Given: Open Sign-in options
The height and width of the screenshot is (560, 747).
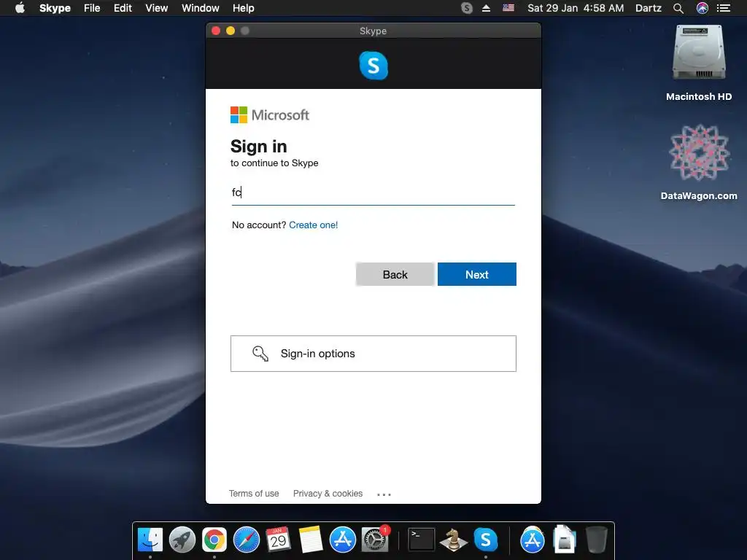Looking at the screenshot, I should click(373, 354).
